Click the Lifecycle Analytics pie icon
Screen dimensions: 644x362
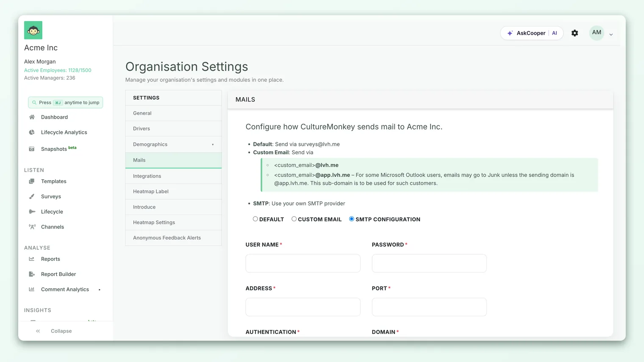click(32, 132)
